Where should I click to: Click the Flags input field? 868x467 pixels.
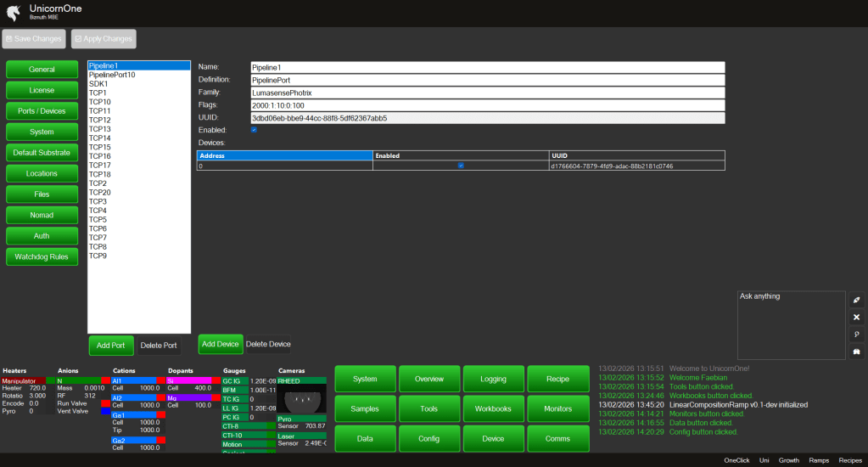pos(487,104)
